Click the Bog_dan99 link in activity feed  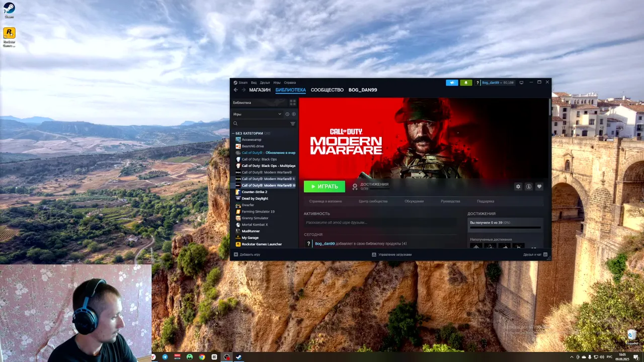pyautogui.click(x=325, y=244)
